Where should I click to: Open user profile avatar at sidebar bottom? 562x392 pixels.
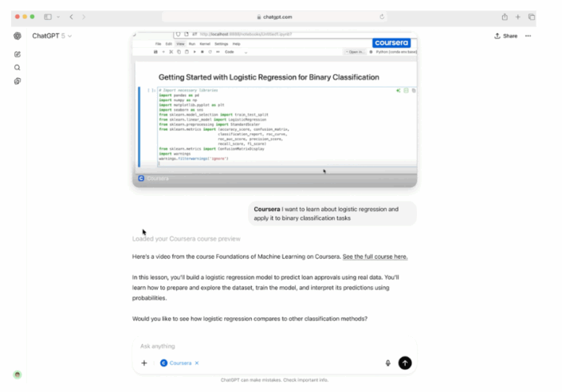pyautogui.click(x=18, y=374)
